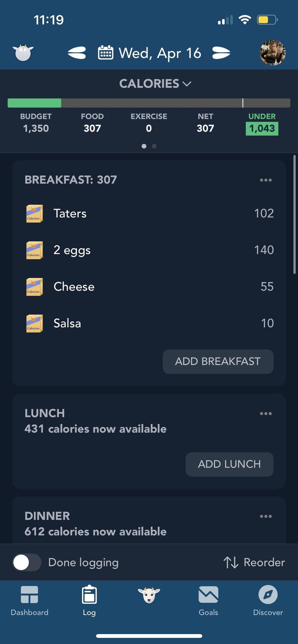Screen dimensions: 298x644
Task: Open Breakfast more options menu
Action: [x=266, y=180]
